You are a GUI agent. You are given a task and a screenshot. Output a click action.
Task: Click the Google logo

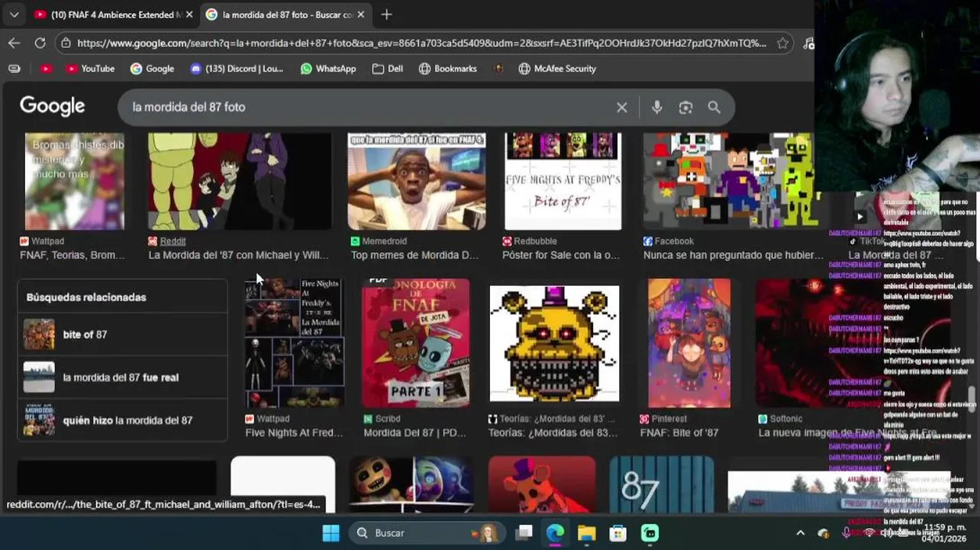[52, 106]
